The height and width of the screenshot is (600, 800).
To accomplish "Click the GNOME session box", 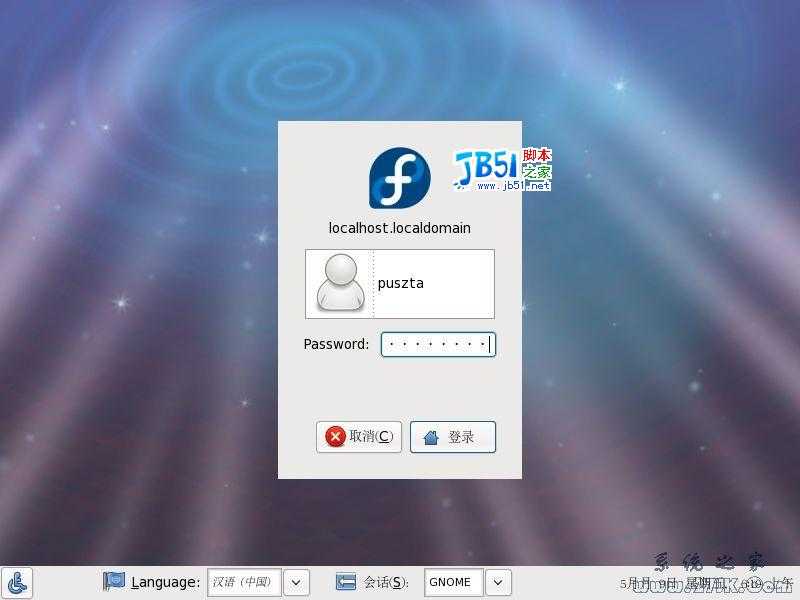I will pos(454,582).
